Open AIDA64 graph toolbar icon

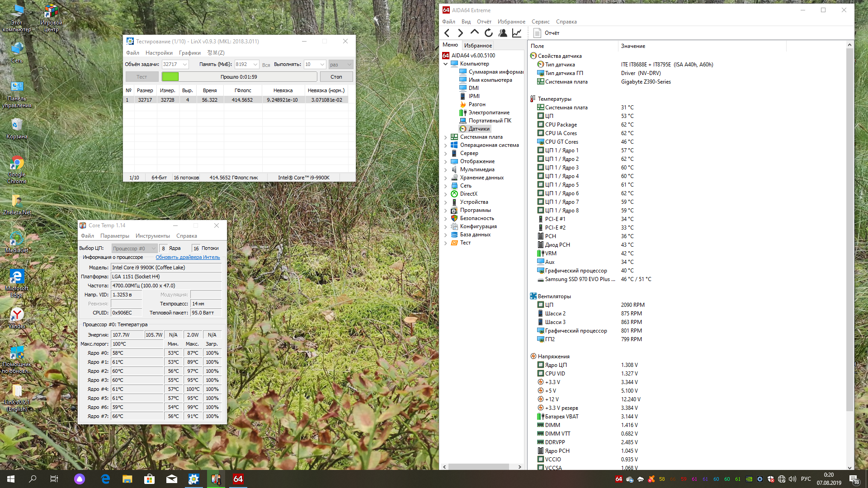516,33
